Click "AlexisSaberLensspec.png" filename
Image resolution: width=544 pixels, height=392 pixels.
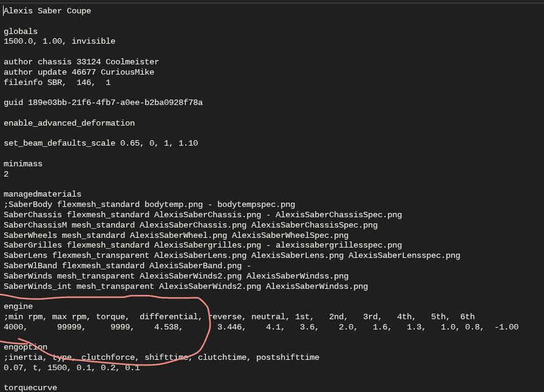pos(404,255)
